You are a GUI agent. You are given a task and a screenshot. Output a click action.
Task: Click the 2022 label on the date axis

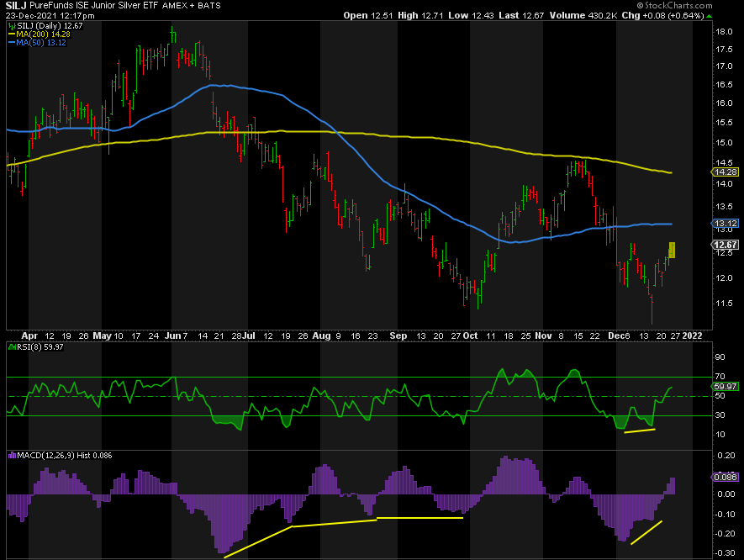pos(692,336)
